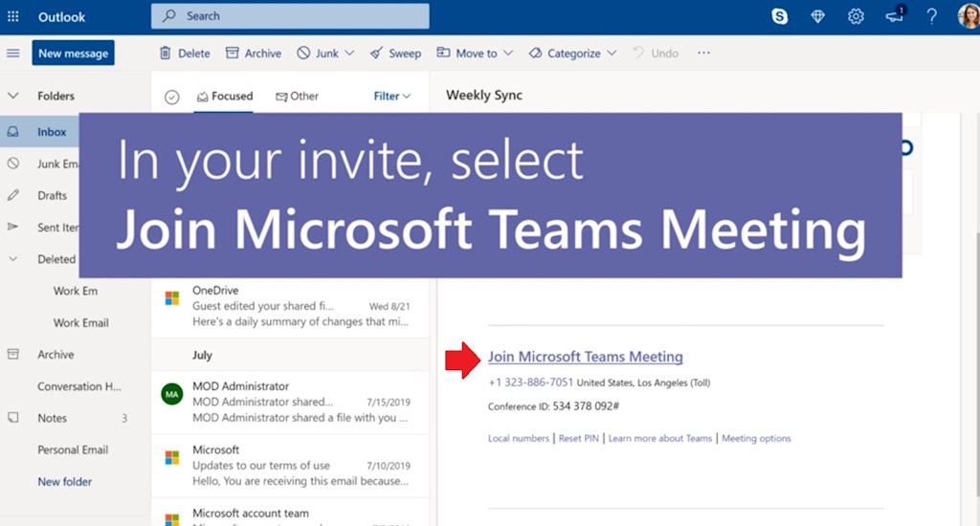
Task: Open the Notes folder
Action: tap(52, 418)
